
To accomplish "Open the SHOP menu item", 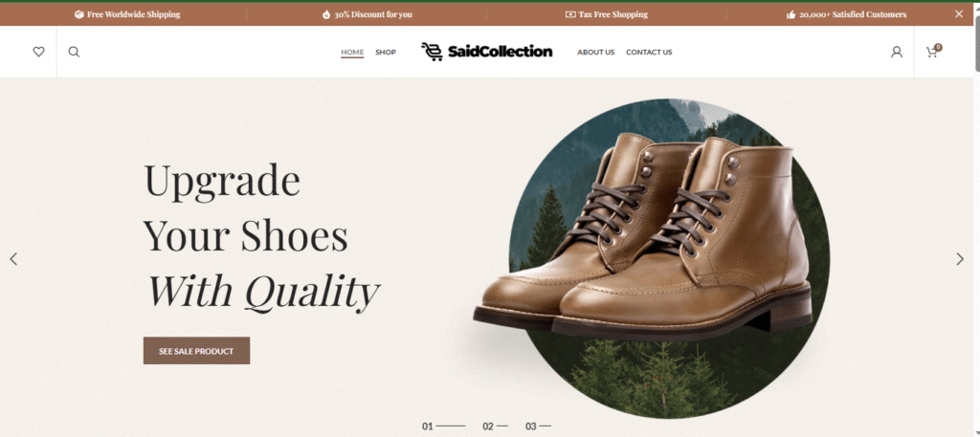I will (x=386, y=52).
